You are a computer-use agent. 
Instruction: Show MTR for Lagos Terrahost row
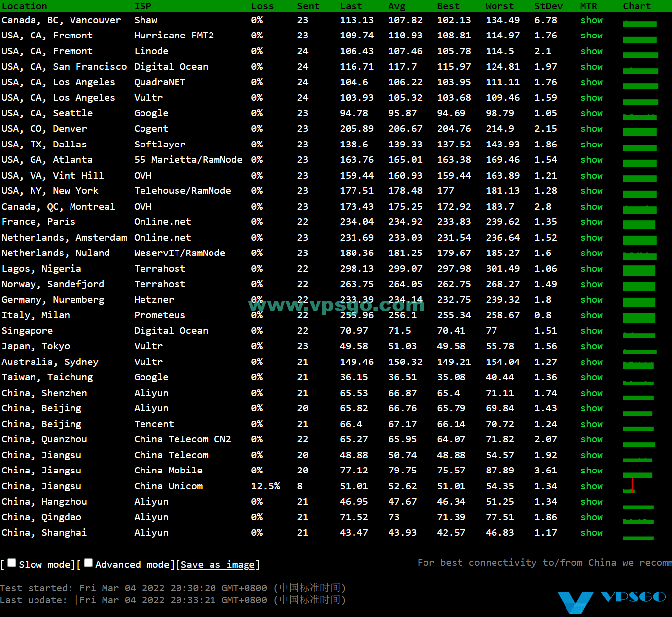pyautogui.click(x=592, y=269)
